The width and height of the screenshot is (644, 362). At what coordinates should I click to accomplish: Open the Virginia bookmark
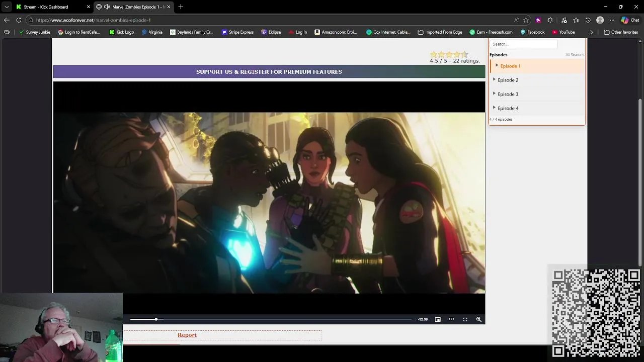pyautogui.click(x=152, y=32)
